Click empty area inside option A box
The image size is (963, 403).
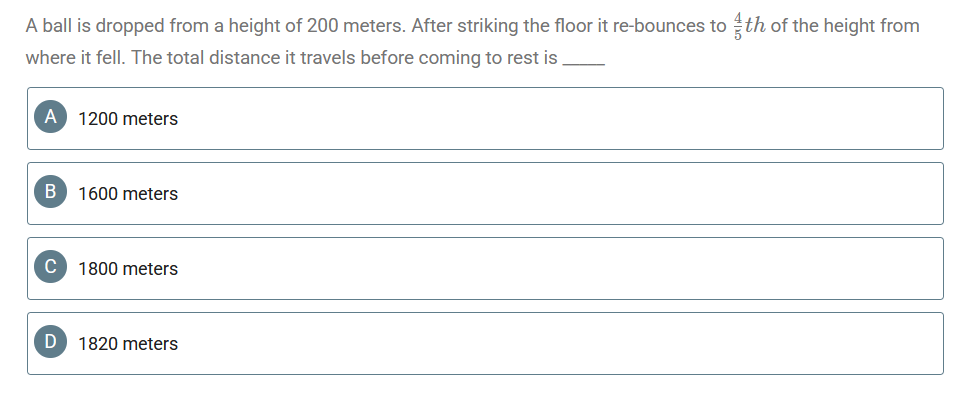pyautogui.click(x=553, y=119)
